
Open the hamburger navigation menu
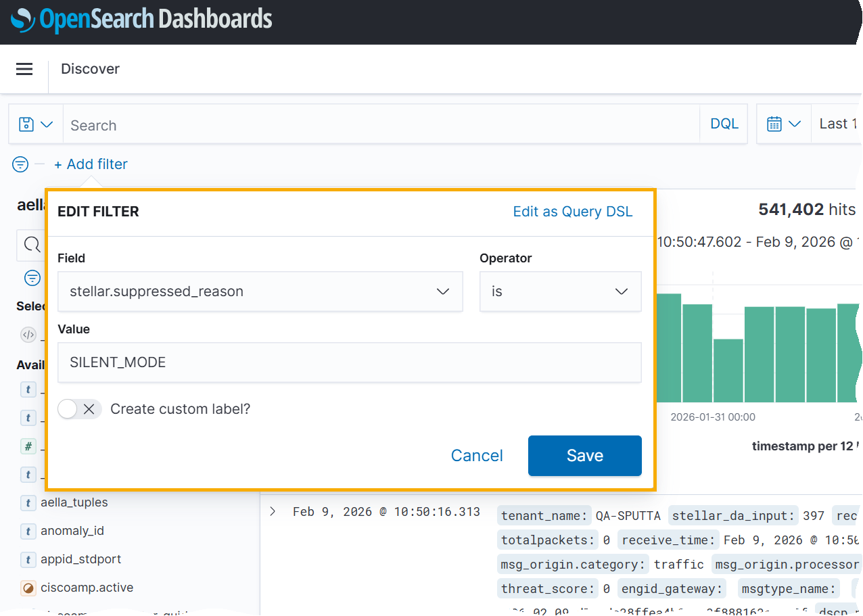[x=24, y=69]
